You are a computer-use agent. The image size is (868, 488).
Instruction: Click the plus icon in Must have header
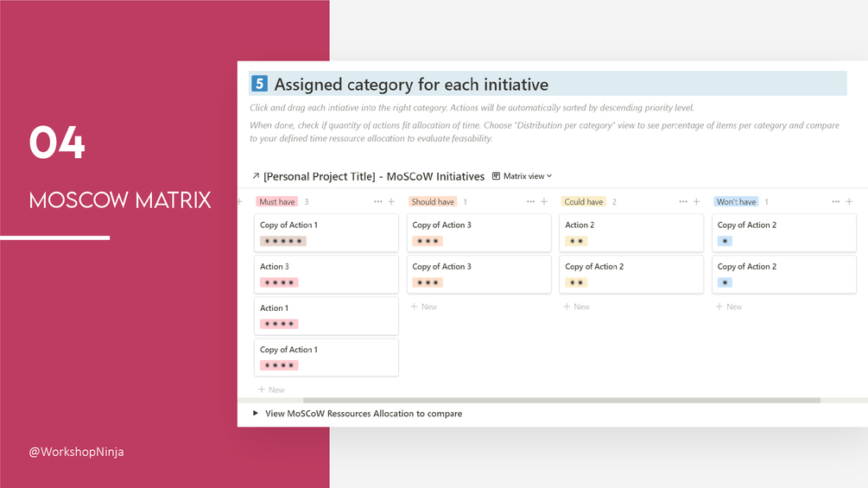point(391,202)
